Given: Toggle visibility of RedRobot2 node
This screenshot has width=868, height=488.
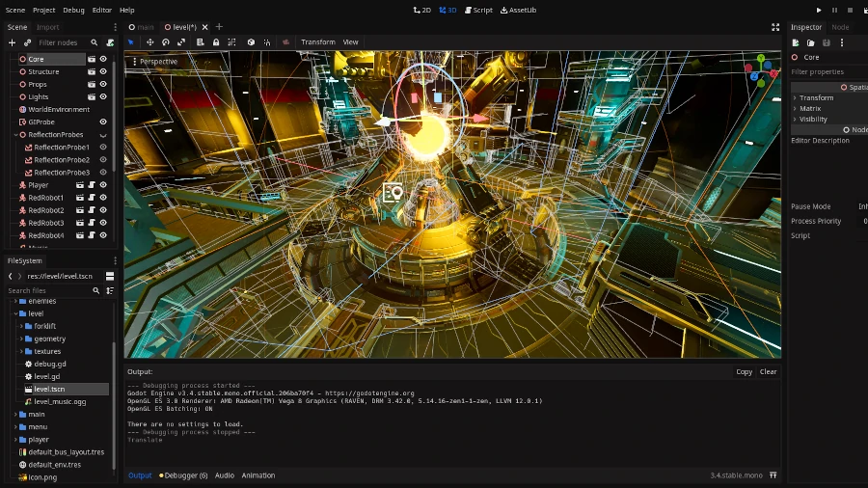Looking at the screenshot, I should coord(103,210).
